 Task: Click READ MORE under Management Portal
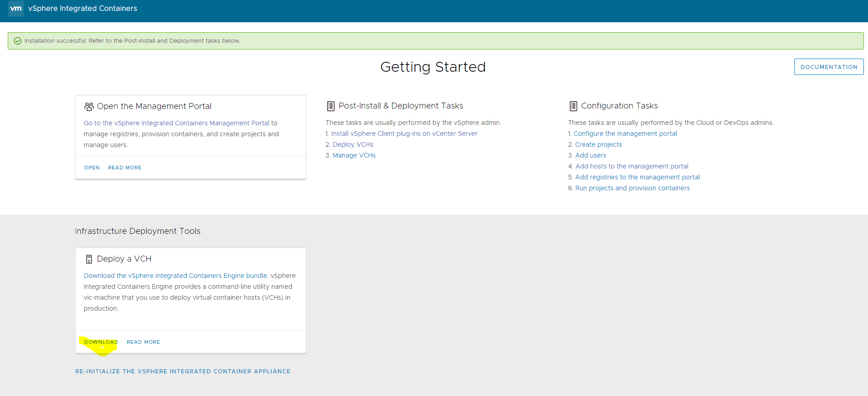tap(125, 168)
